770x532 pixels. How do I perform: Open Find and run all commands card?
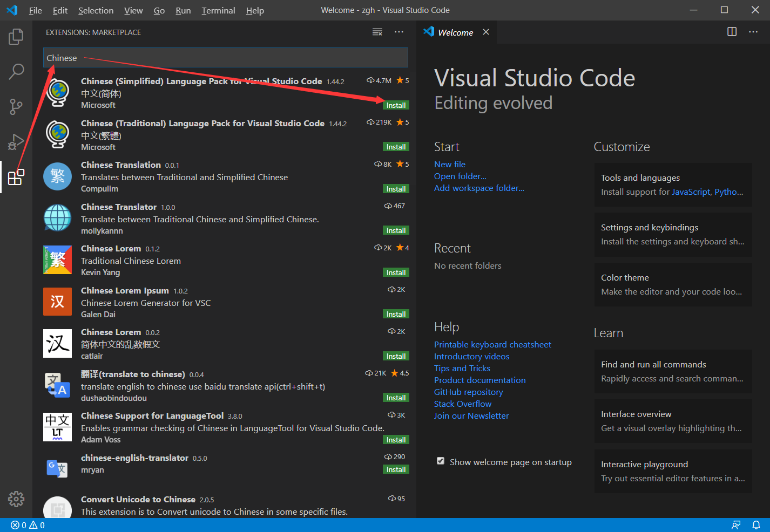673,371
